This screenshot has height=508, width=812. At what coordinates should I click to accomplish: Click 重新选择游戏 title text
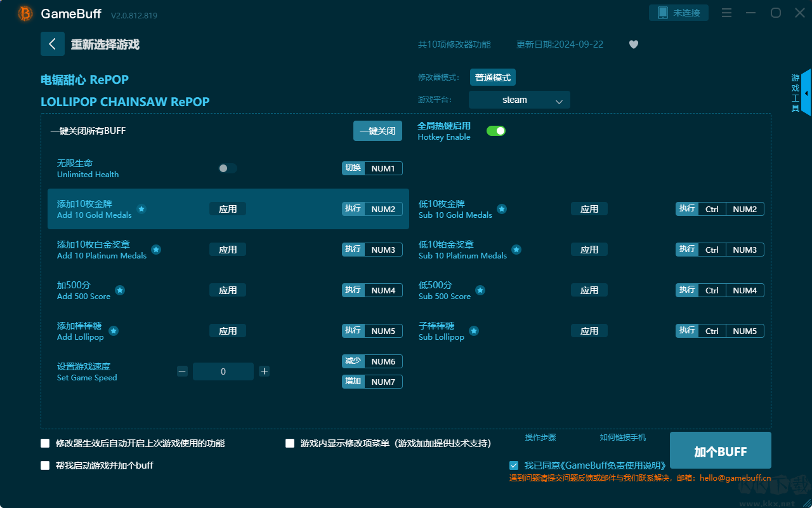105,44
